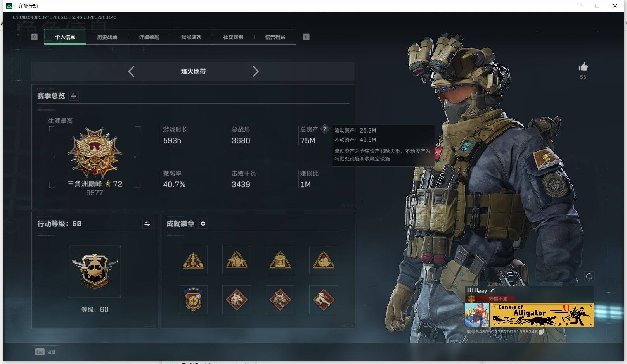This screenshot has width=627, height=364.
Task: Go to previous season with left chevron
Action: coord(131,71)
